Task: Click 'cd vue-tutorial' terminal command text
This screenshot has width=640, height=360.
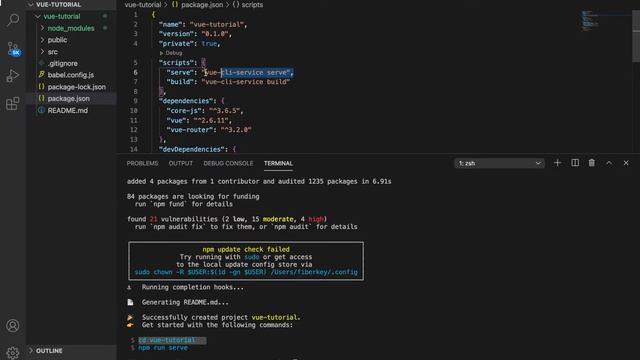Action: click(x=167, y=340)
